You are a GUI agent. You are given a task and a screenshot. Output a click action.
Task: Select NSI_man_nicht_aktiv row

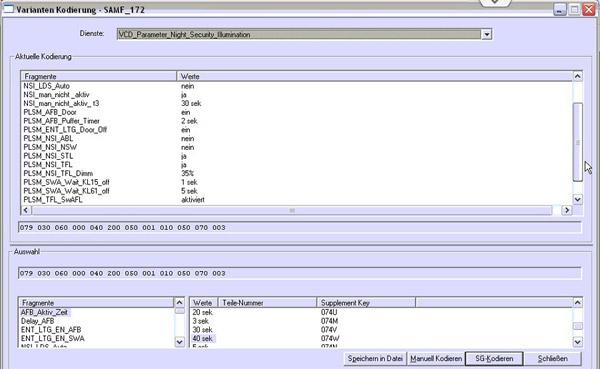click(56, 95)
